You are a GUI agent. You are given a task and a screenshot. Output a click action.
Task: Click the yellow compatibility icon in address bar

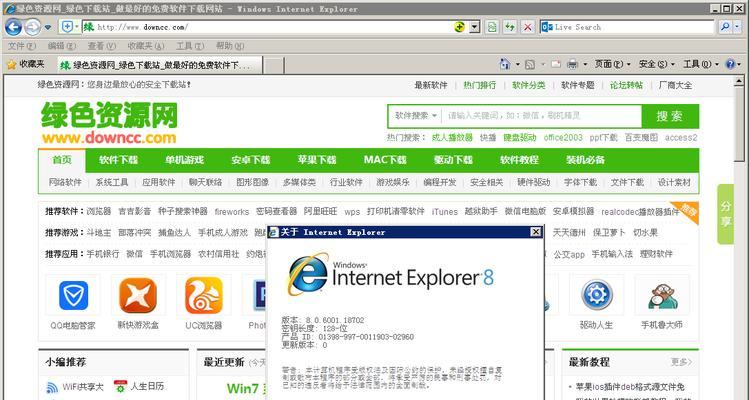pyautogui.click(x=460, y=27)
